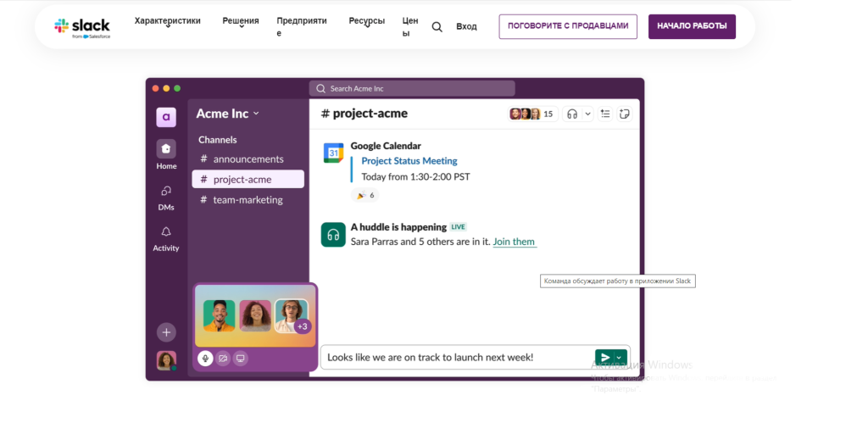Send the message with the arrow button

[604, 357]
